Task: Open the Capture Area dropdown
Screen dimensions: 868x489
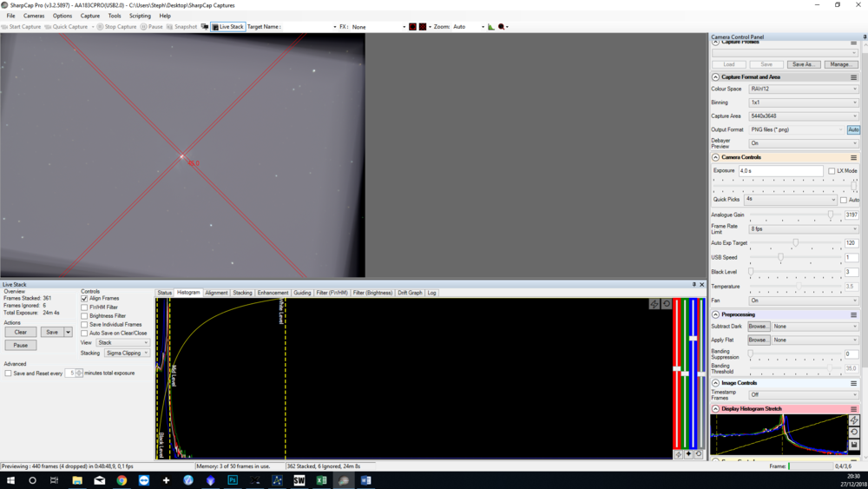Action: [x=803, y=116]
